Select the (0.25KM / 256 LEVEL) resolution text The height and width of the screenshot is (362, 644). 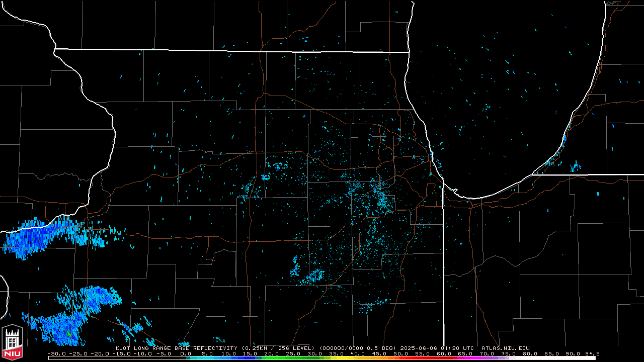(x=278, y=348)
